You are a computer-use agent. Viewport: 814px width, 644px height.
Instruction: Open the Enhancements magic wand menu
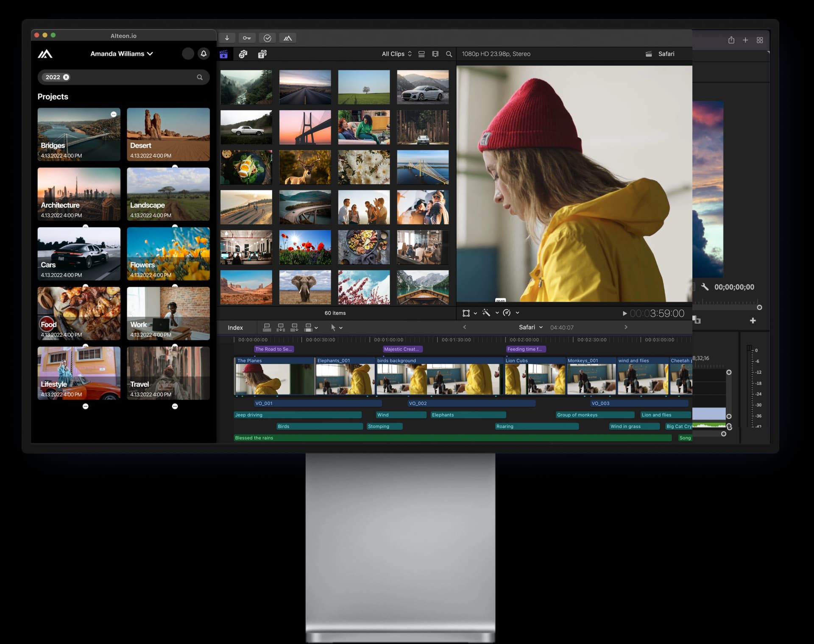click(x=487, y=313)
